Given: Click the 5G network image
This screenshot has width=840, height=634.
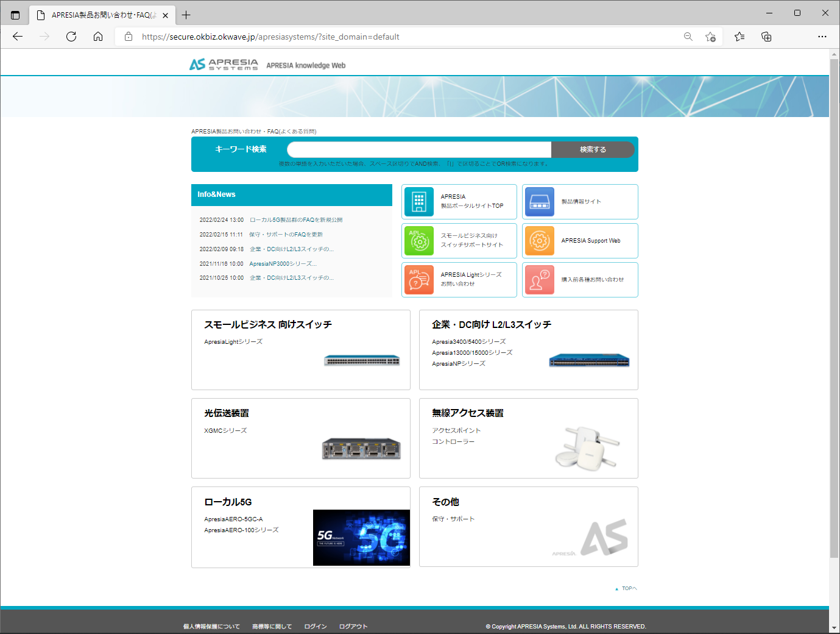Looking at the screenshot, I should click(x=361, y=538).
